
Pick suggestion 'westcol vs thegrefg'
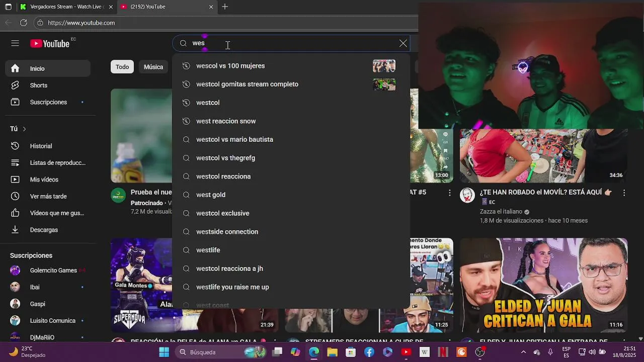click(x=291, y=158)
